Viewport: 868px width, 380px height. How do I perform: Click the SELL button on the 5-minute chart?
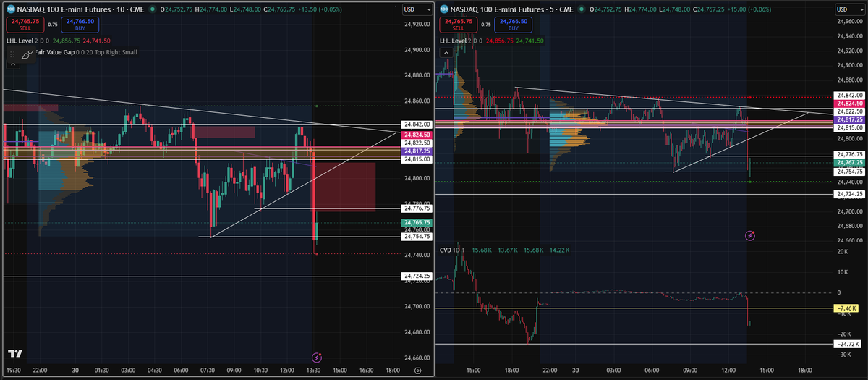[x=460, y=25]
